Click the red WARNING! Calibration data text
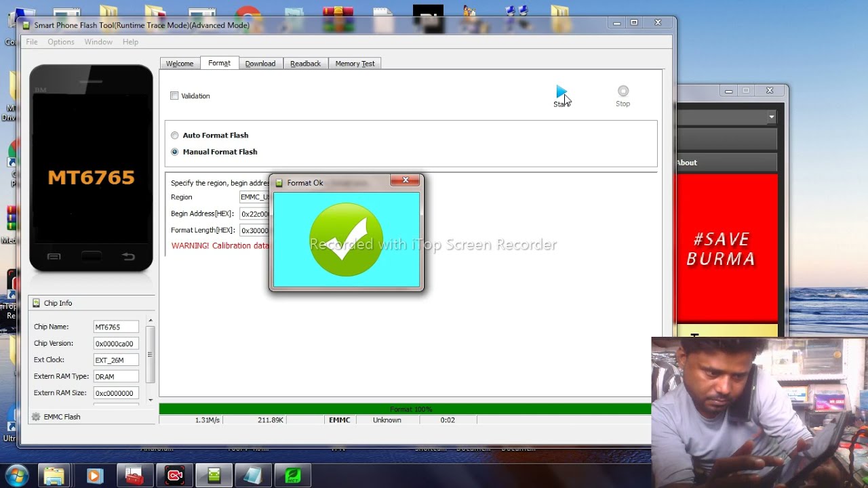 click(220, 246)
